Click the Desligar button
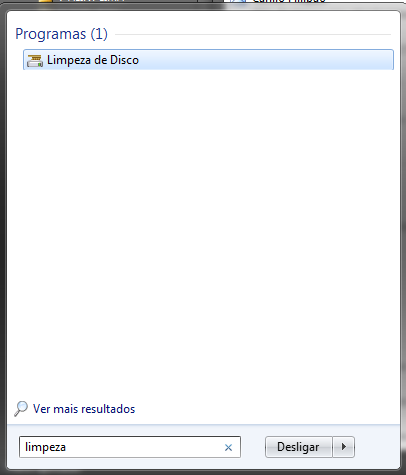This screenshot has height=475, width=406. [299, 447]
